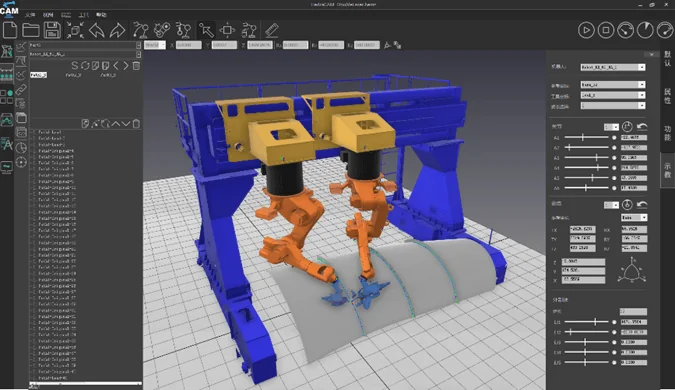Click the Undo arrow in the main toolbar
The width and height of the screenshot is (675, 390).
tap(96, 30)
